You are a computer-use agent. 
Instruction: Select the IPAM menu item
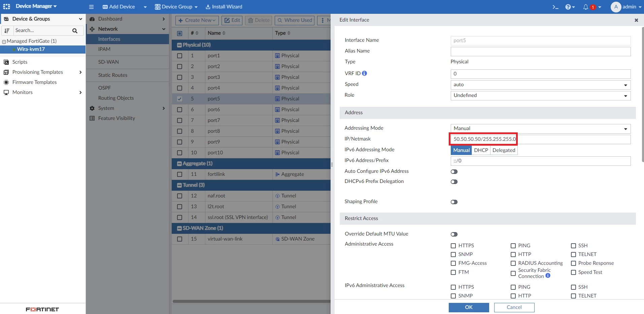[x=104, y=49]
